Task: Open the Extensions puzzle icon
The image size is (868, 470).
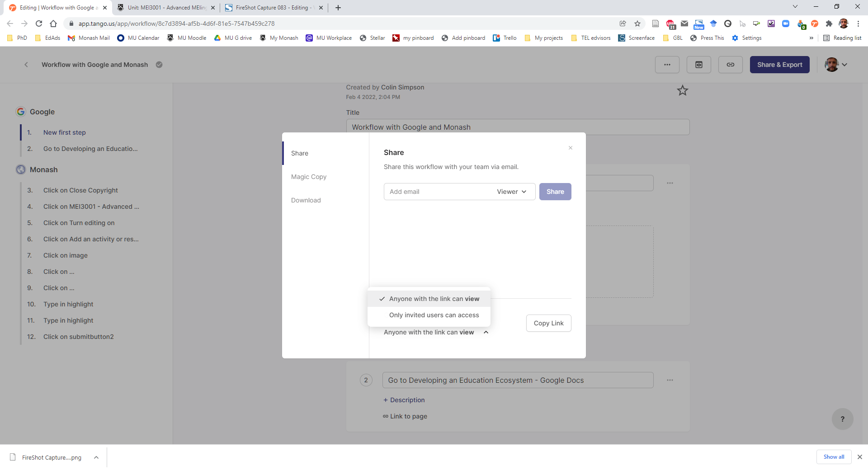Action: (829, 23)
